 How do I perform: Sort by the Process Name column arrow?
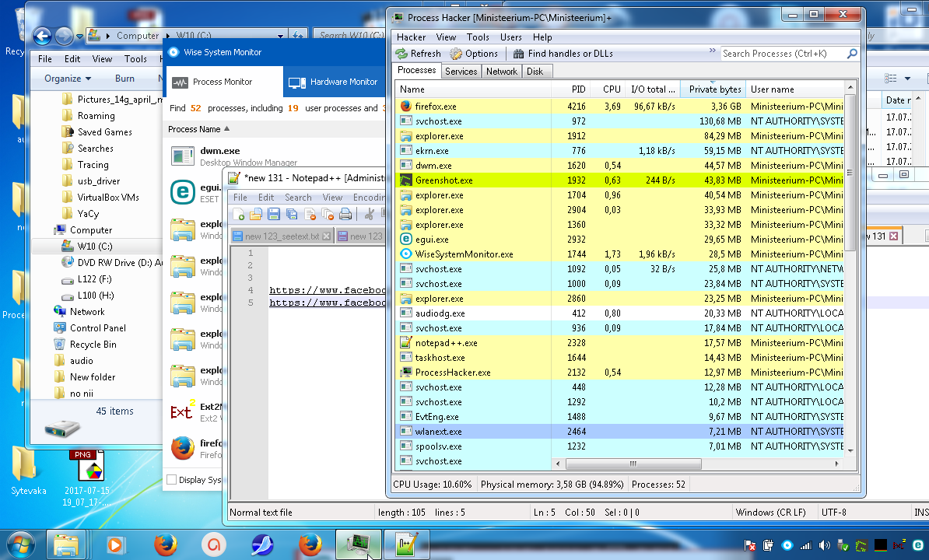pos(227,129)
